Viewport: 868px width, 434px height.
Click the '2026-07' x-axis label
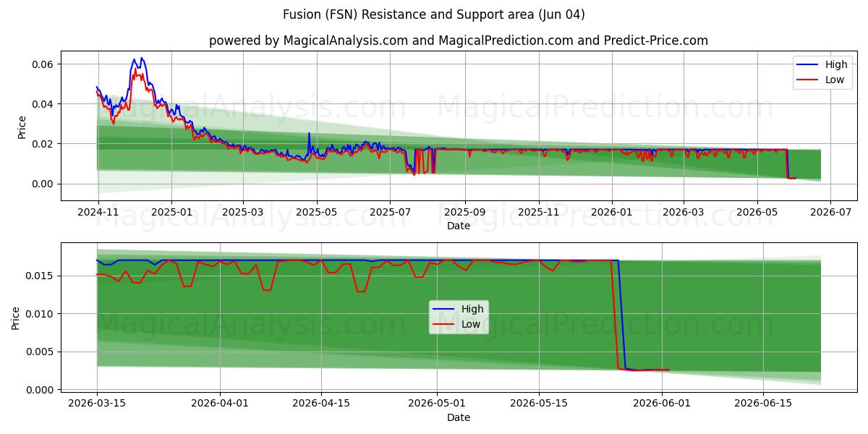[x=830, y=212]
